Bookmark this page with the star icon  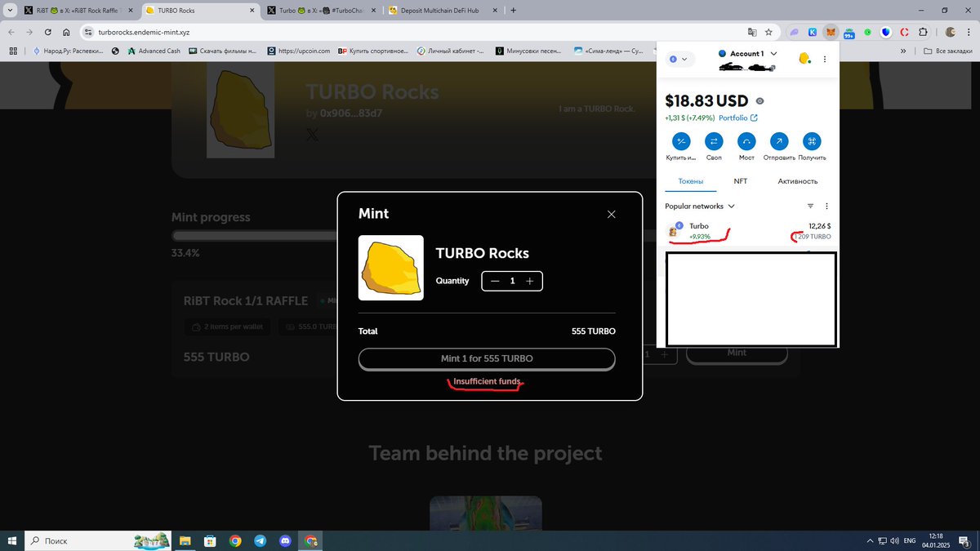(768, 32)
